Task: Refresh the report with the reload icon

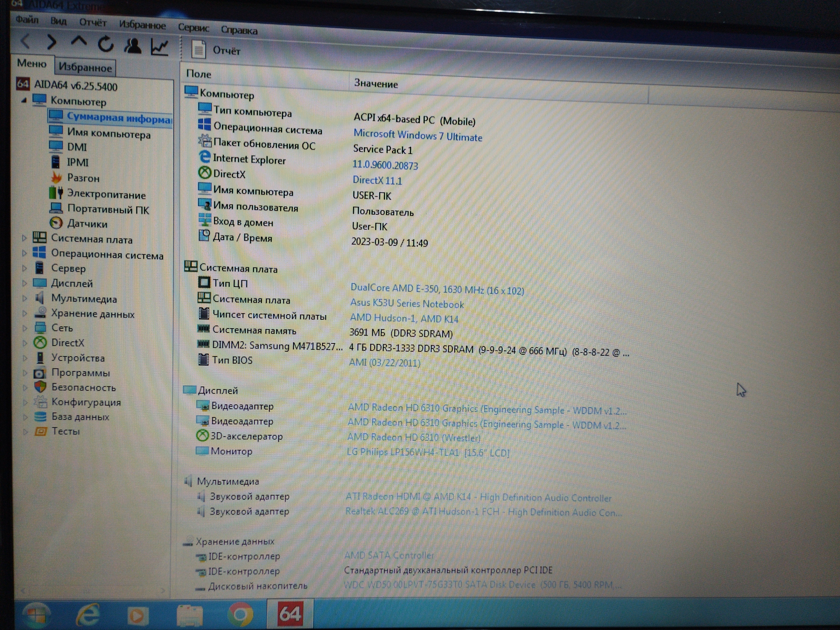Action: click(x=105, y=44)
